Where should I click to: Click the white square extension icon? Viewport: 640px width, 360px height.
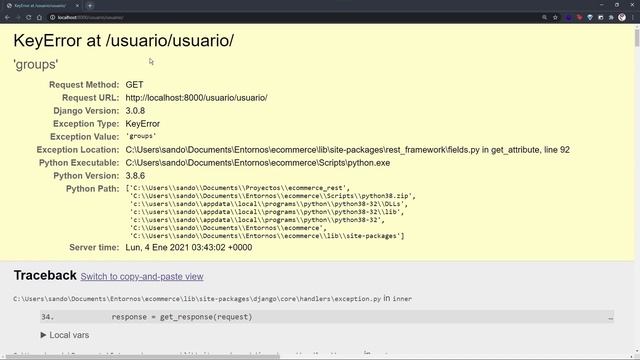(x=600, y=18)
